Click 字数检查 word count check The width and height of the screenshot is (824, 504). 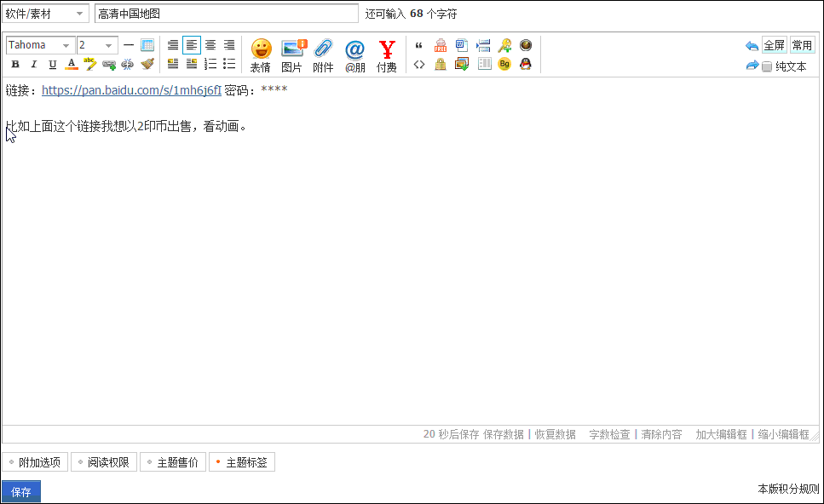point(609,434)
